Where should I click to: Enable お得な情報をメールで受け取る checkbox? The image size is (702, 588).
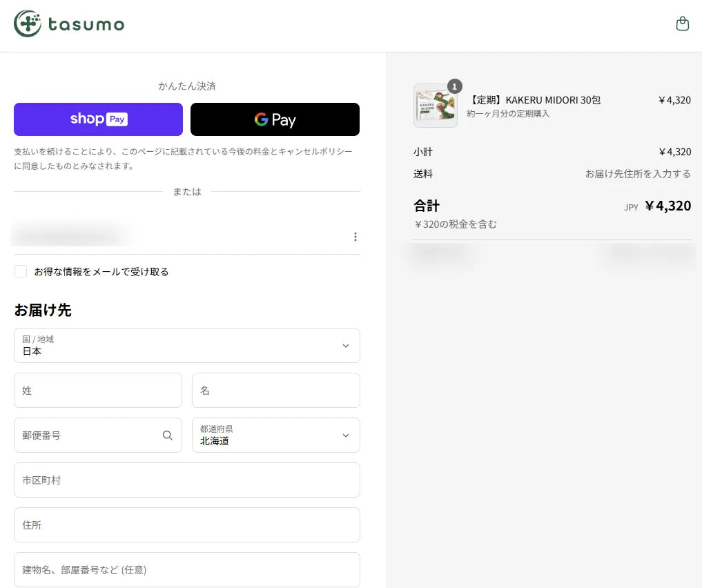pos(21,271)
